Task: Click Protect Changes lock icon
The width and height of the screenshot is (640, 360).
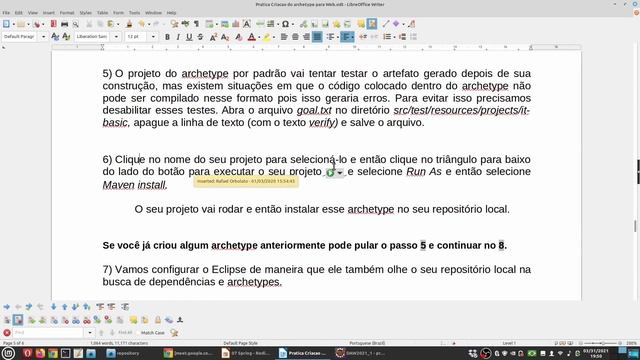Action: [158, 320]
